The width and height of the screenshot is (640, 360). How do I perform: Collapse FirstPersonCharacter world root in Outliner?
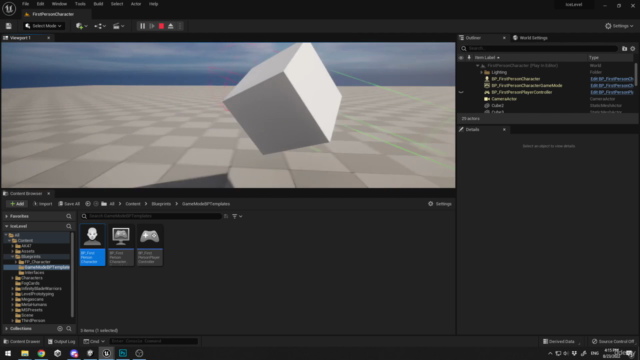click(478, 66)
